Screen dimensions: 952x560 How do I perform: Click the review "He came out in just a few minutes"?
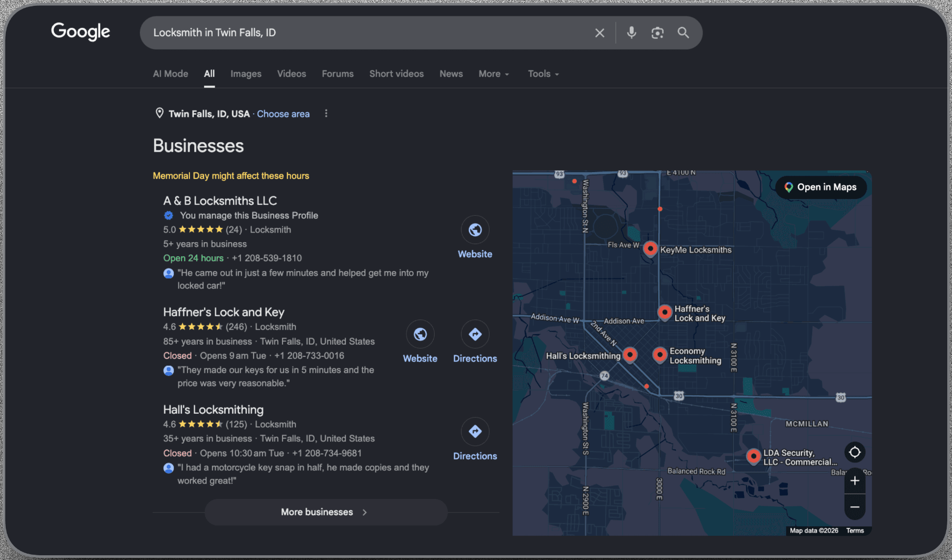coord(303,279)
